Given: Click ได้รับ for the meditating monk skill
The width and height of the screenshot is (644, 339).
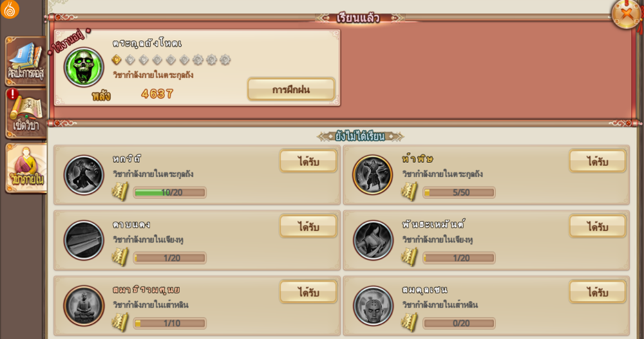Looking at the screenshot, I should [308, 292].
